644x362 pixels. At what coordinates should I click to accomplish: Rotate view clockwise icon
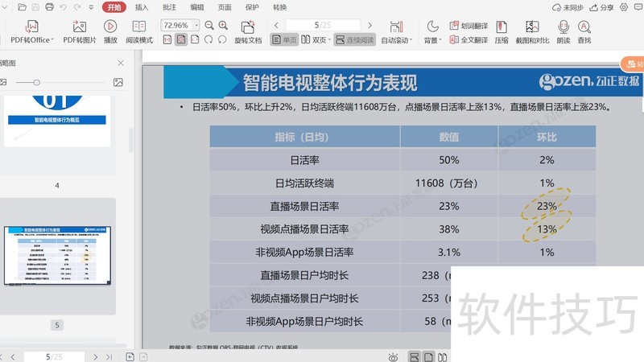pos(208,39)
